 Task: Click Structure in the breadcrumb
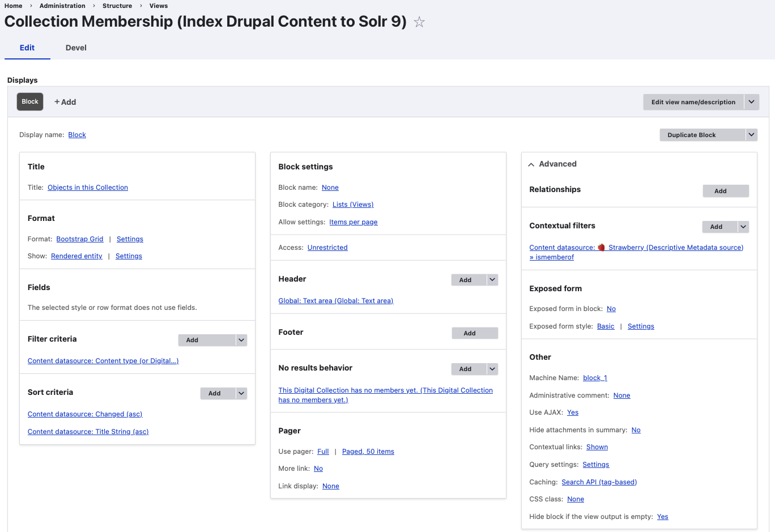(x=117, y=6)
